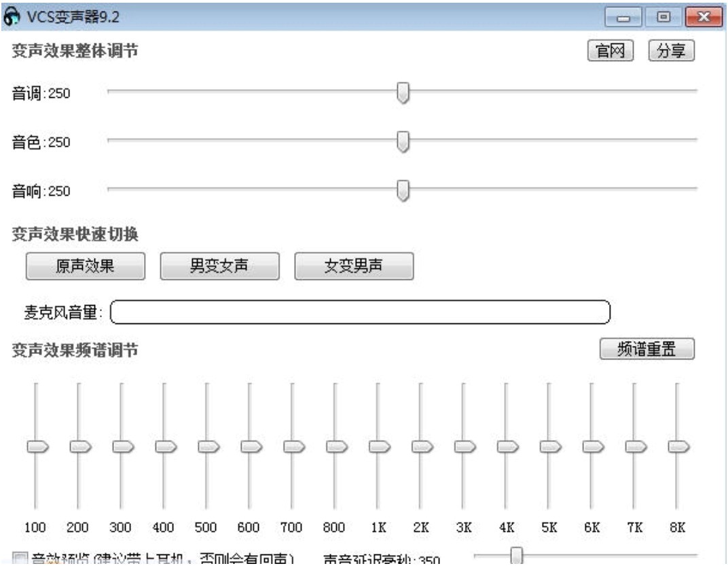Viewport: 728px width, 568px height.
Task: Click the 1K equalizer slider handle
Action: point(380,446)
